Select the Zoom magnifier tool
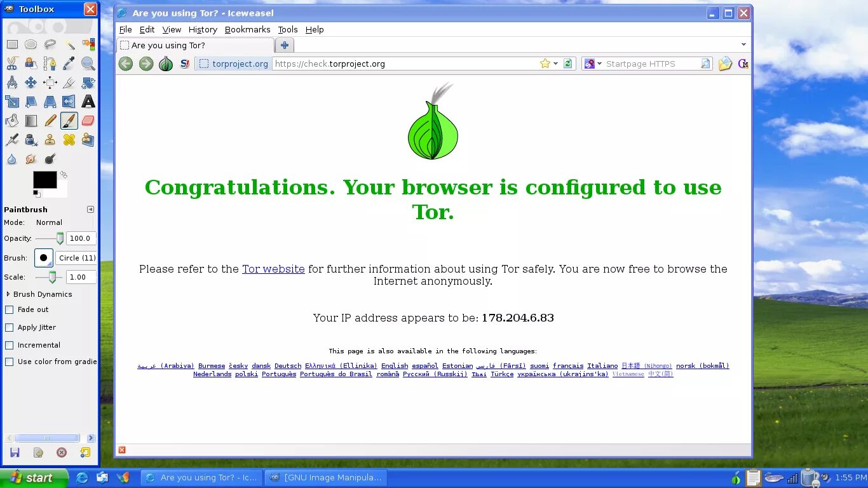 click(88, 64)
